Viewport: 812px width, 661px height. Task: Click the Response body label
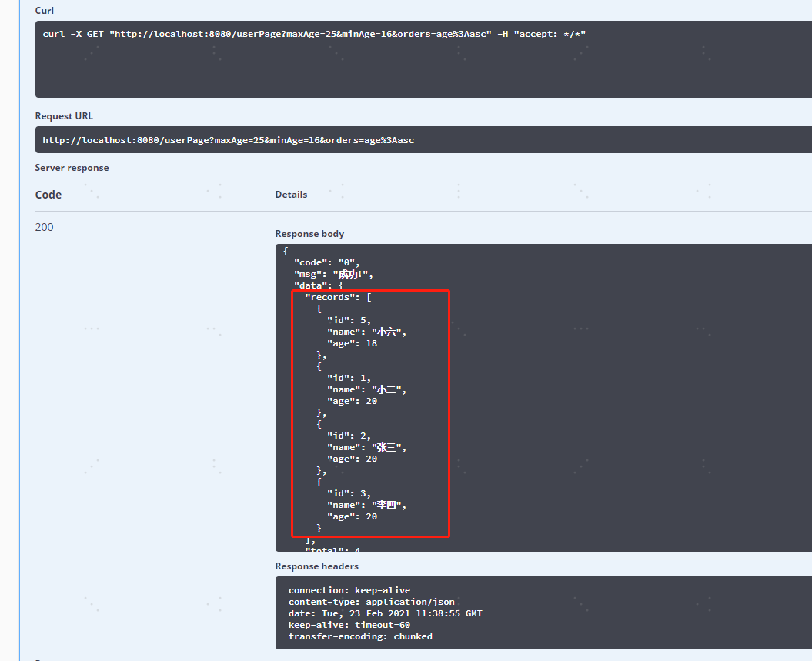coord(309,234)
